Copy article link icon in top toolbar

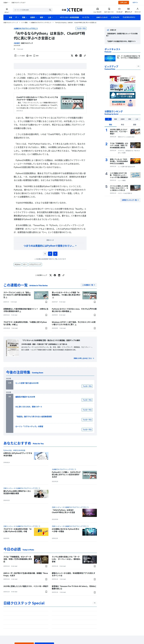85,56
